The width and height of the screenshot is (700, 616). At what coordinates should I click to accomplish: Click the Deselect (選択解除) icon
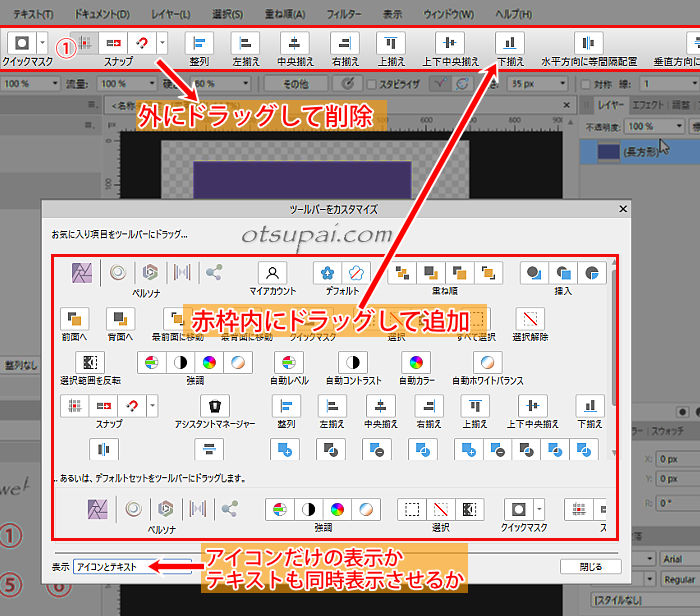[x=529, y=319]
